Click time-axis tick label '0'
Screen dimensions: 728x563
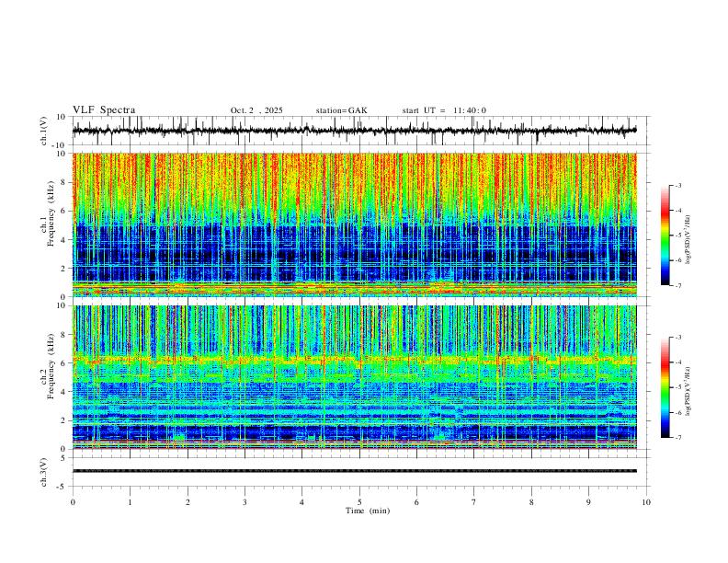coord(73,502)
